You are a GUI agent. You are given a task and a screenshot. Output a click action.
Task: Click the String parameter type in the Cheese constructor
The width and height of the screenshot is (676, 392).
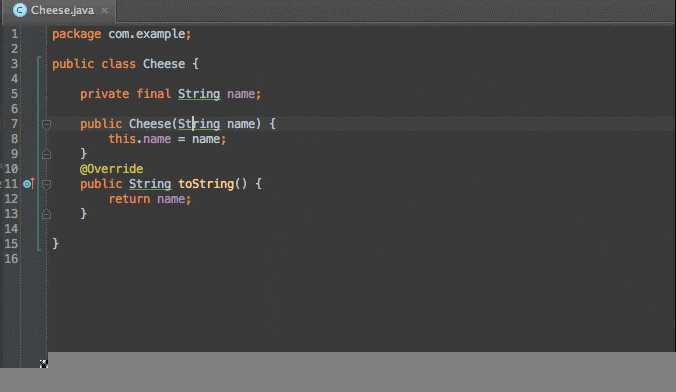point(199,124)
